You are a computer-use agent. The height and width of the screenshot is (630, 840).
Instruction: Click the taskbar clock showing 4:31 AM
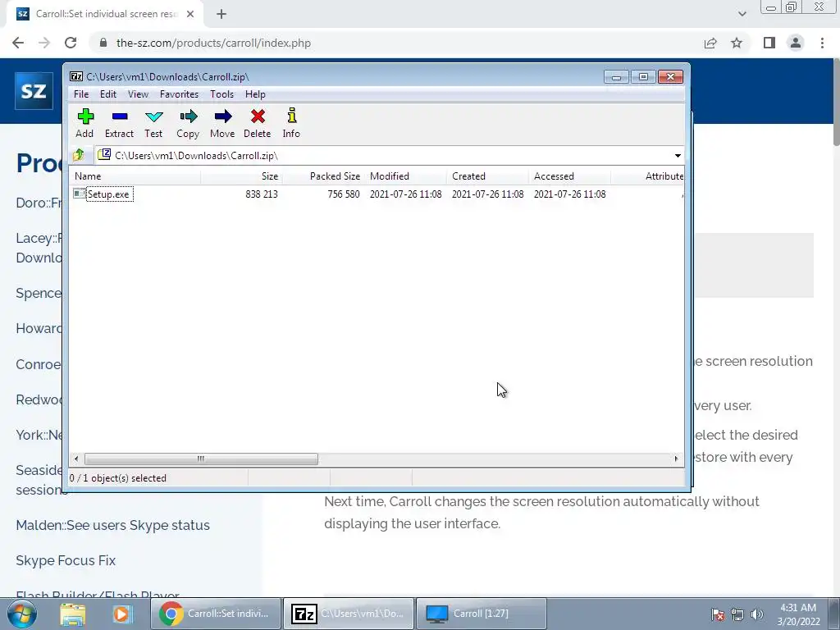pos(798,614)
